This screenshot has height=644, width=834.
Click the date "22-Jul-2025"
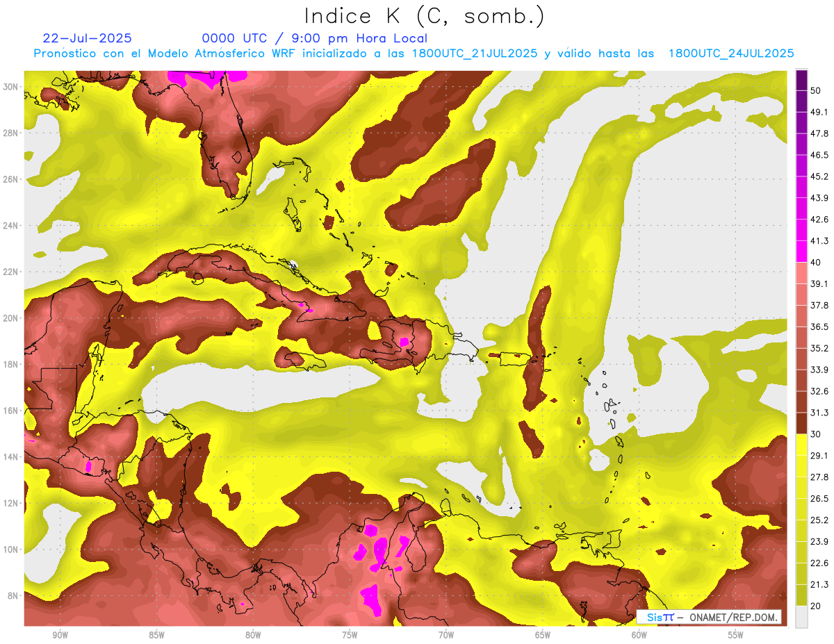87,38
